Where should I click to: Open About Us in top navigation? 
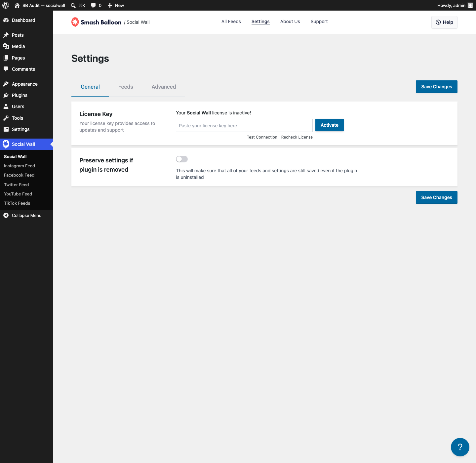pyautogui.click(x=290, y=21)
